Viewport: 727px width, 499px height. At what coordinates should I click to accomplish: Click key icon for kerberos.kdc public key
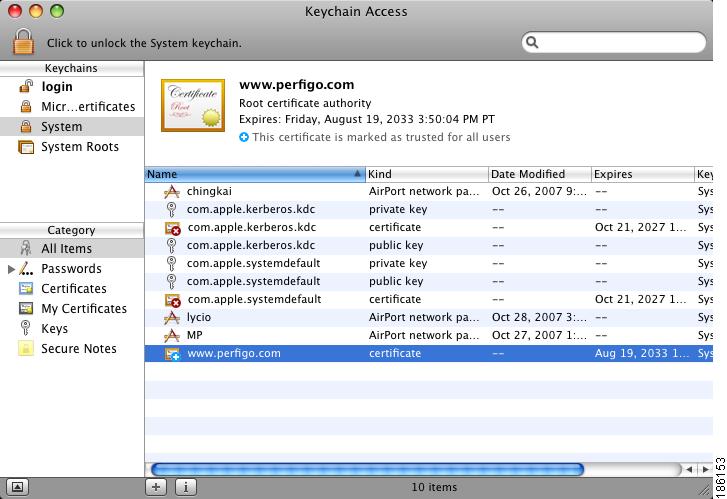[172, 246]
